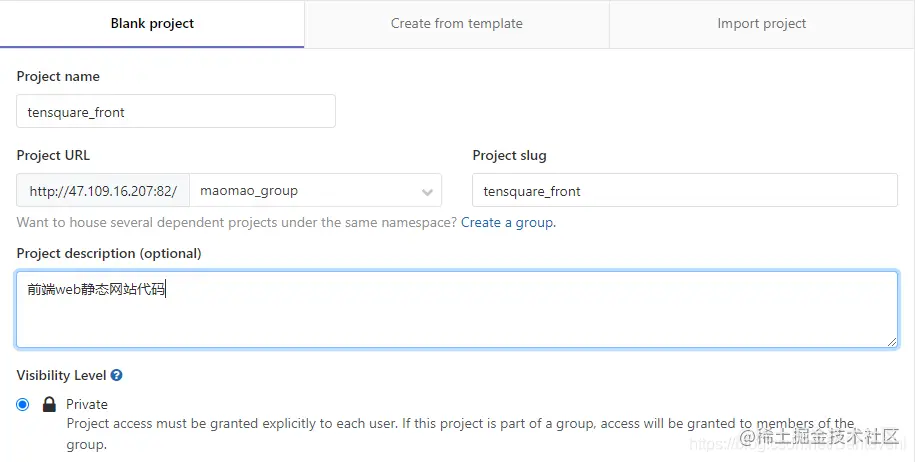Viewport: 915px width, 462px height.
Task: Open the maomao_group namespace dropdown
Action: point(315,191)
